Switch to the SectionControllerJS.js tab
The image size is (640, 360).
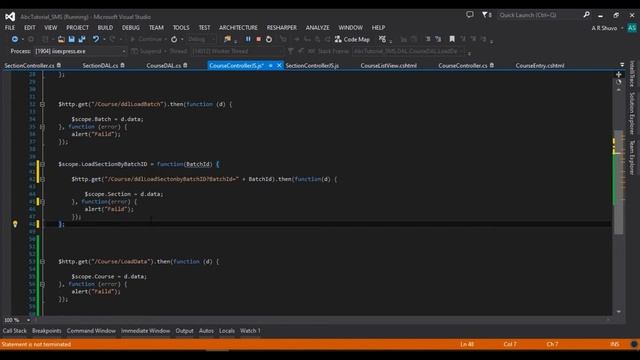tap(312, 65)
